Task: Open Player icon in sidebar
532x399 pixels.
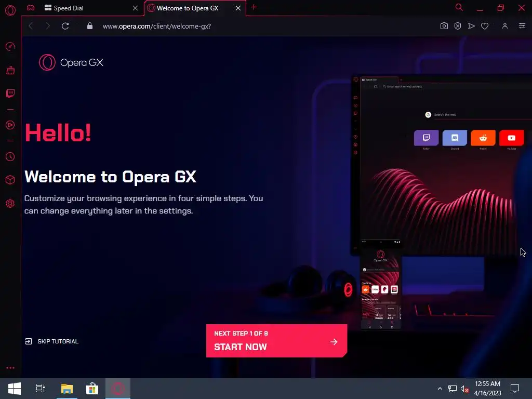Action: point(10,125)
